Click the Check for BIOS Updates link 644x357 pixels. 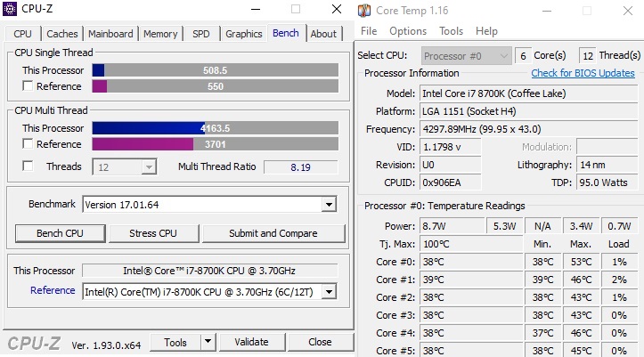click(583, 73)
